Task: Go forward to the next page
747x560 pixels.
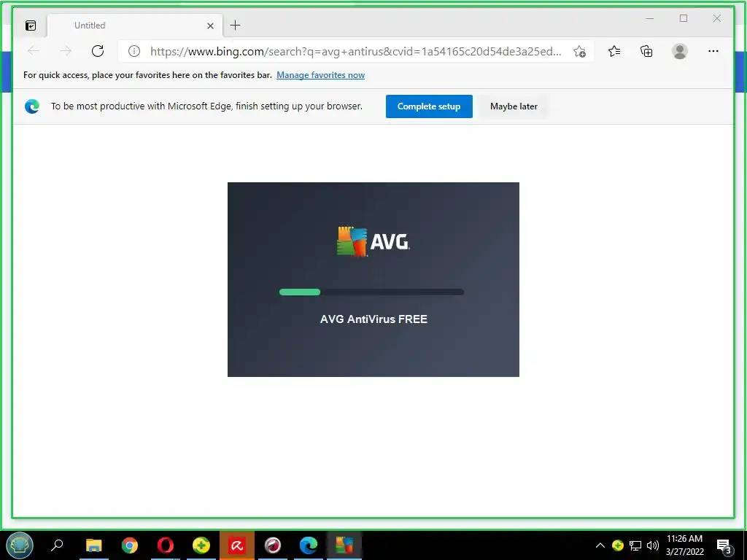Action: tap(66, 51)
